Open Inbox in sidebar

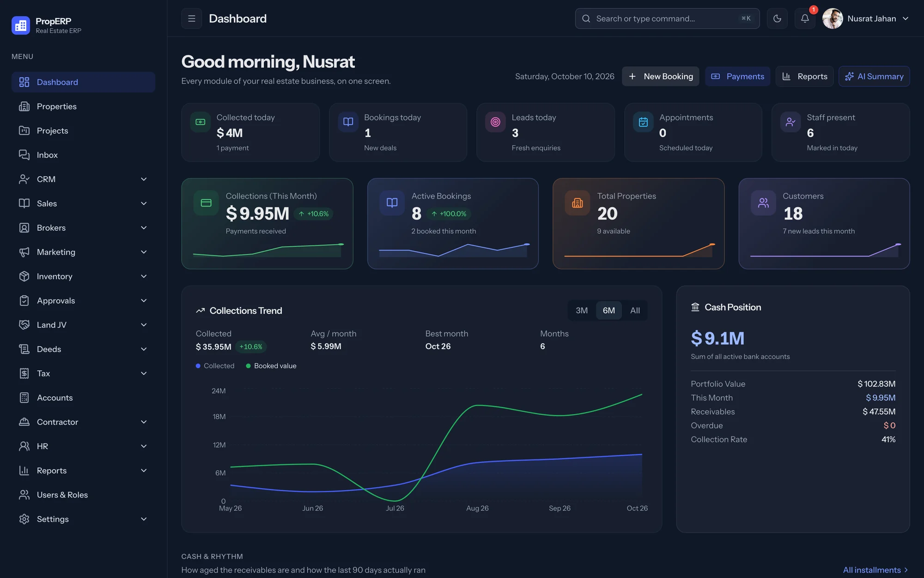point(83,155)
